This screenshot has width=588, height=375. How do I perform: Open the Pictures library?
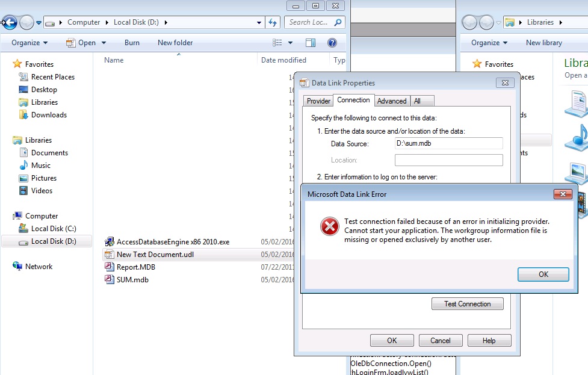43,178
